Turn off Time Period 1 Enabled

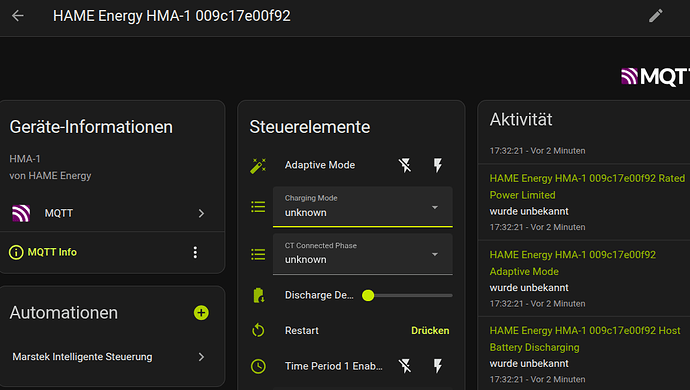coord(405,366)
